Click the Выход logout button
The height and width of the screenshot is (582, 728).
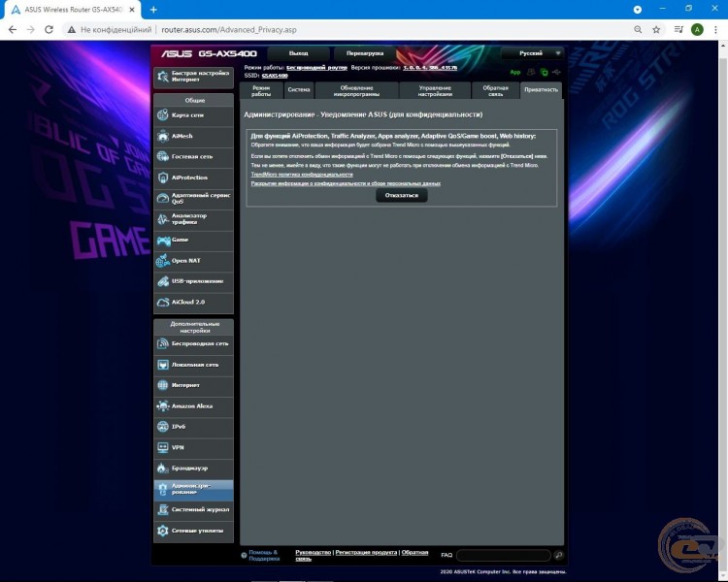(x=299, y=53)
